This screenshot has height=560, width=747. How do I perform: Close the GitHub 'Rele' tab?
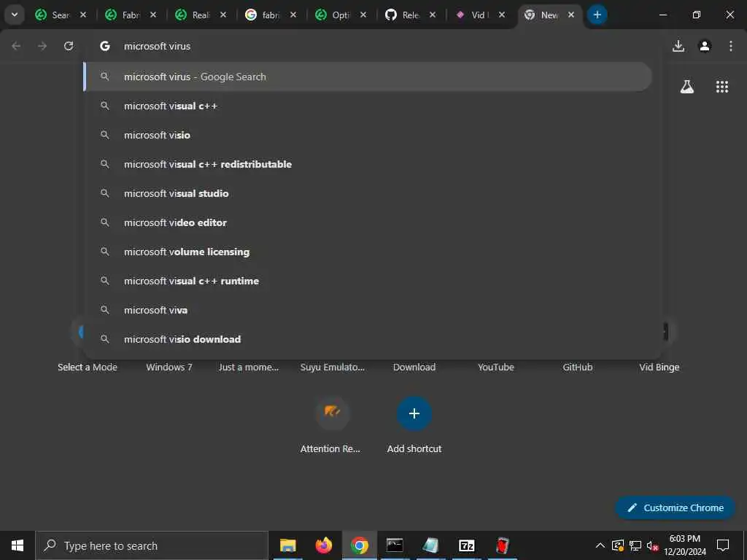coord(433,15)
